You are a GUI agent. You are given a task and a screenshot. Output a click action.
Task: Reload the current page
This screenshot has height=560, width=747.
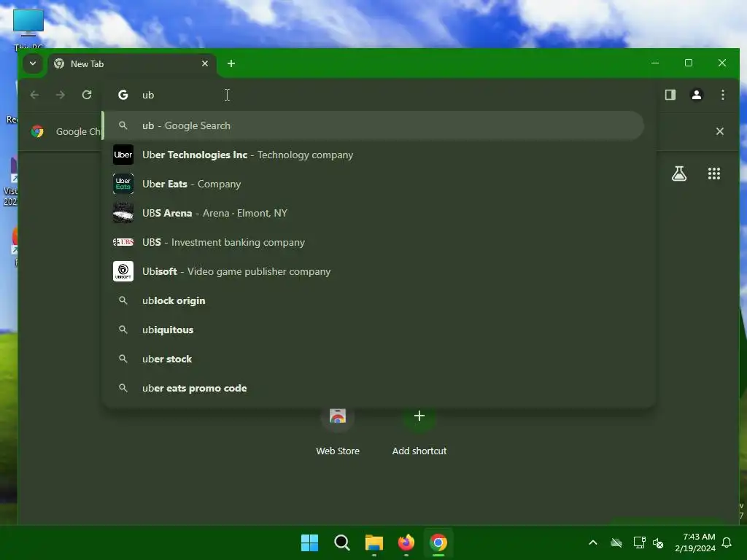tap(87, 95)
